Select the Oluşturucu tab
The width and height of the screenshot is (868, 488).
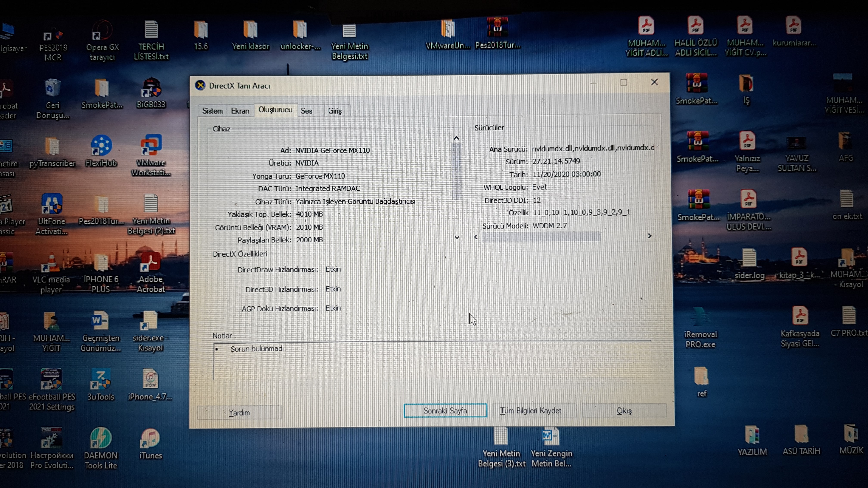(x=276, y=110)
